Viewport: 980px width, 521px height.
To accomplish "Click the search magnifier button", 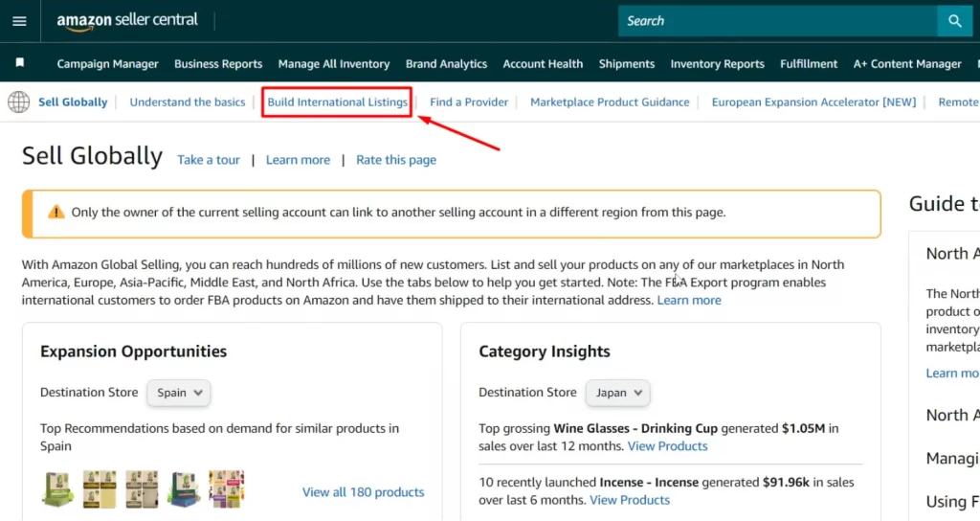I will pos(954,21).
